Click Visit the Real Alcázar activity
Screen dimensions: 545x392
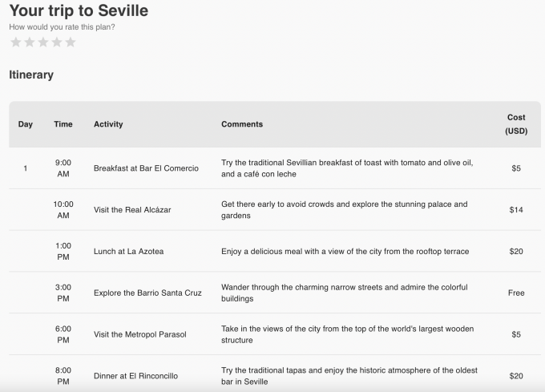tap(132, 210)
